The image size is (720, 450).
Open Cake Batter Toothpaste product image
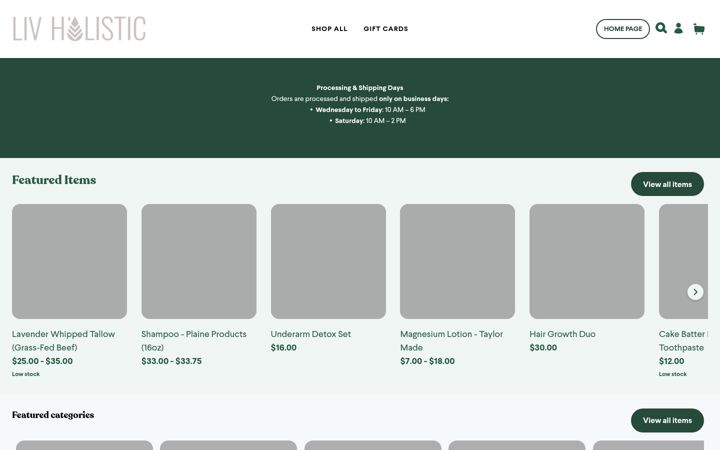683,261
